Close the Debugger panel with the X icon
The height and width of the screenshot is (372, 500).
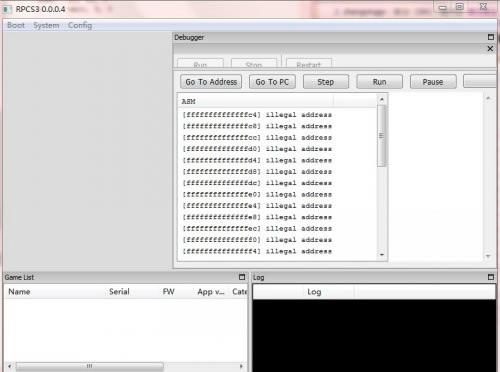pyautogui.click(x=490, y=49)
